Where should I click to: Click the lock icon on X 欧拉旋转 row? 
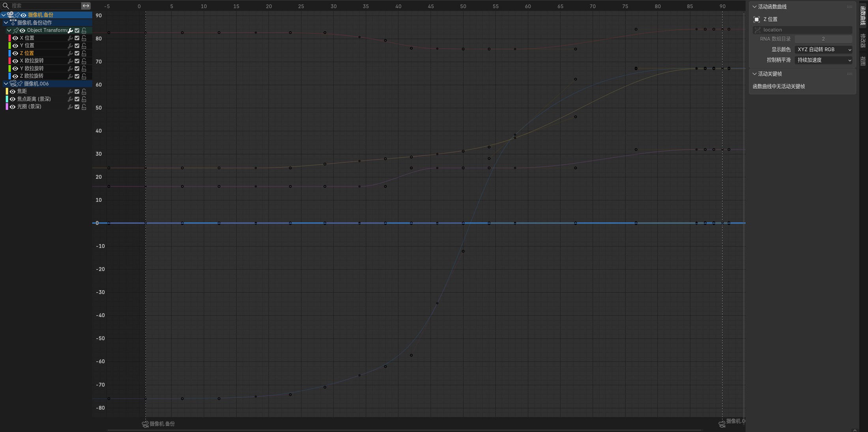84,61
